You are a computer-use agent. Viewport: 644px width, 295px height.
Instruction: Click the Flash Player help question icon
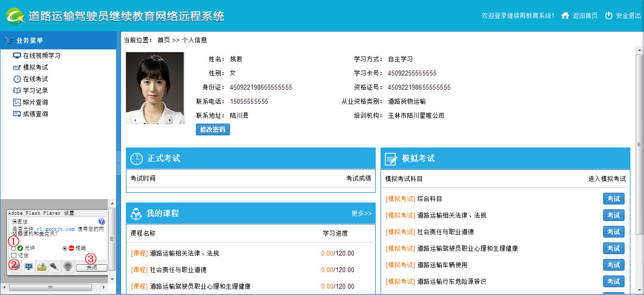click(102, 221)
